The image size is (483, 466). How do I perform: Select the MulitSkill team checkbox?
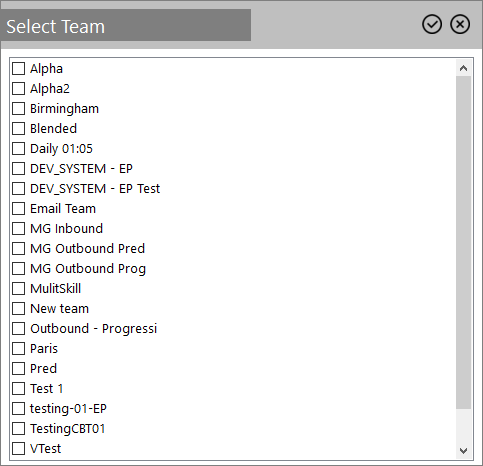[x=18, y=289]
